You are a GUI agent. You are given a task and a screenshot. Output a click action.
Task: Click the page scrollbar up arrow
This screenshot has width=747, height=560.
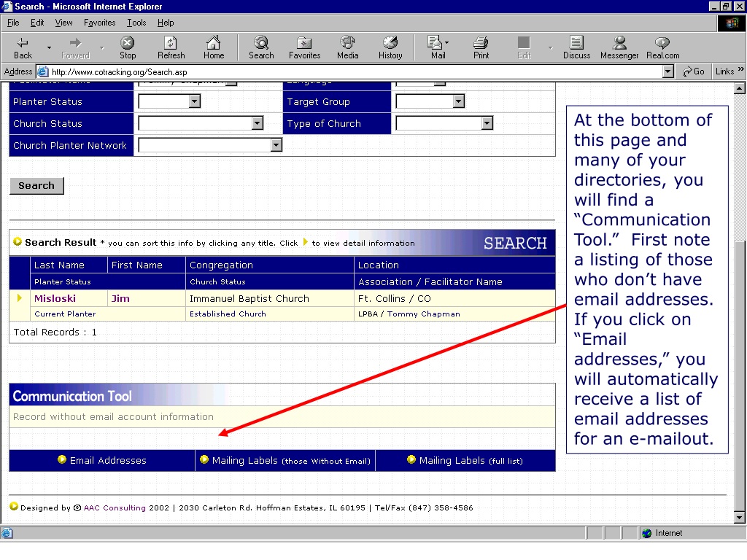[x=739, y=88]
